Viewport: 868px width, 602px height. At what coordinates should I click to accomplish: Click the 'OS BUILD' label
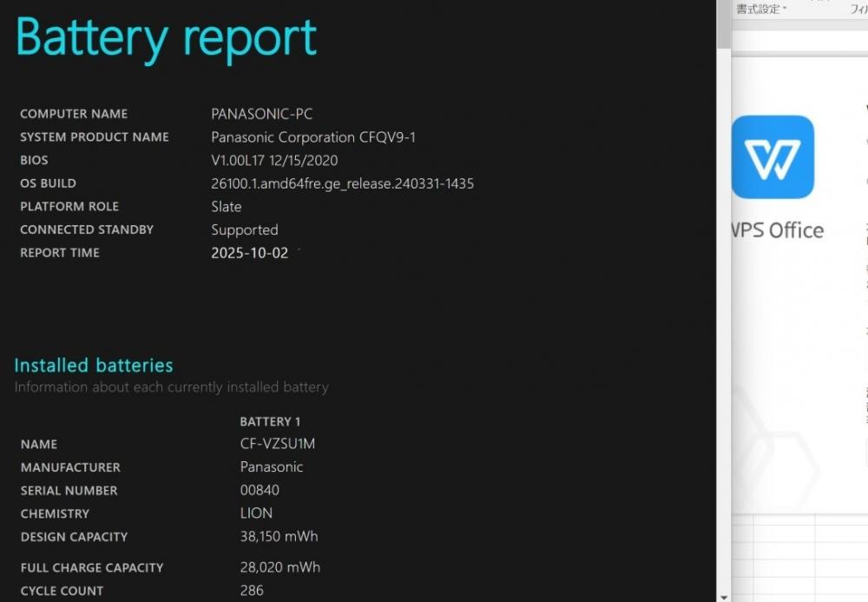(x=48, y=183)
